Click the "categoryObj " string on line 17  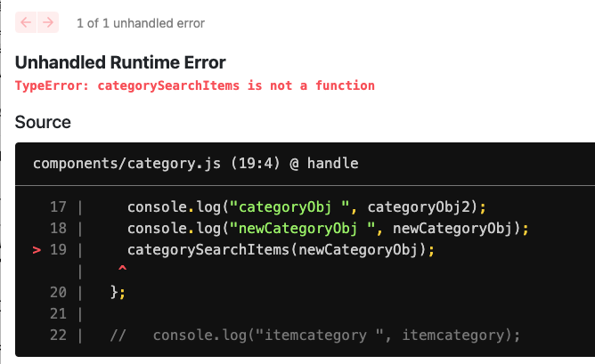pos(294,207)
